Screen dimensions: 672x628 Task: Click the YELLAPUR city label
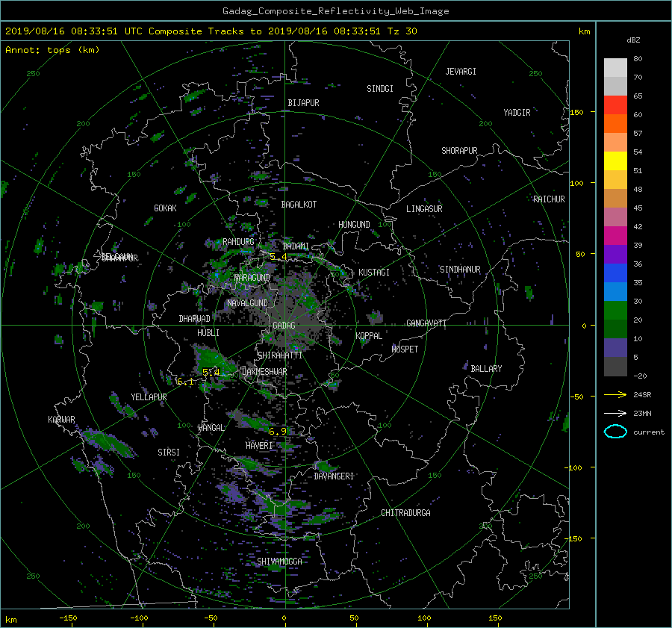click(x=149, y=397)
